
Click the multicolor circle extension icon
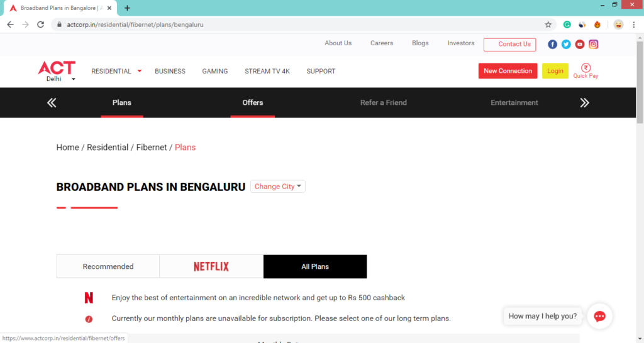(582, 24)
